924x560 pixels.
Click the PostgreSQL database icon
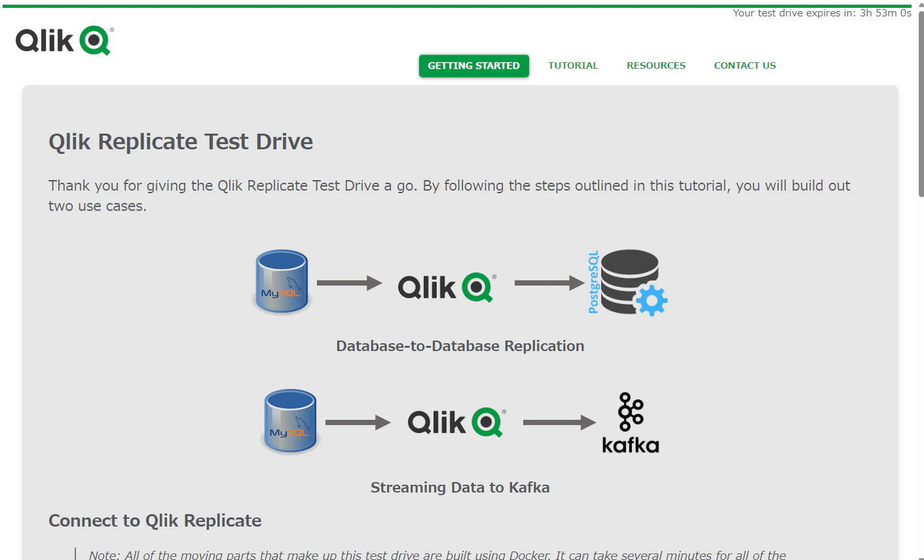[627, 282]
